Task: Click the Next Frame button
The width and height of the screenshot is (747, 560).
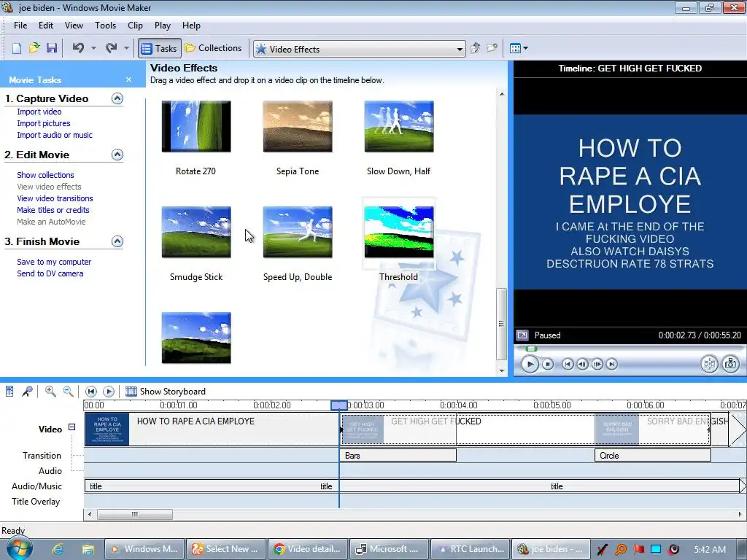Action: [x=597, y=365]
